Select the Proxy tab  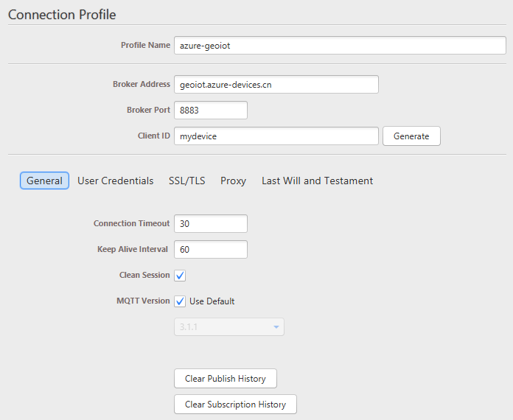[233, 181]
